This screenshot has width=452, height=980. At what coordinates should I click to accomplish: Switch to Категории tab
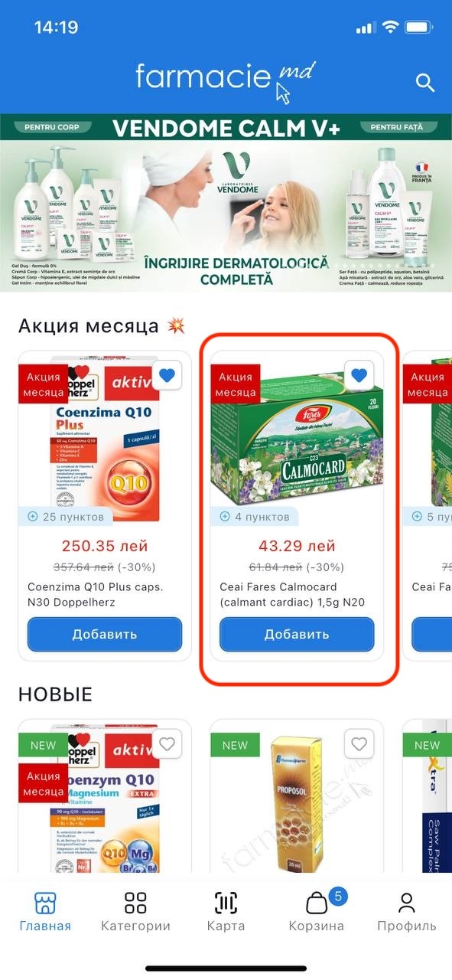pos(135,911)
